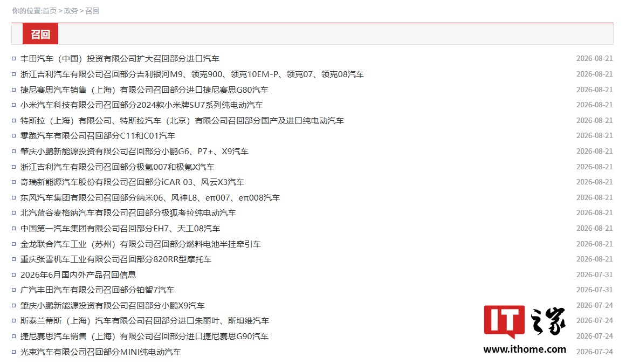Click the 召回 breadcrumb link
This screenshot has width=626, height=364.
click(x=92, y=11)
